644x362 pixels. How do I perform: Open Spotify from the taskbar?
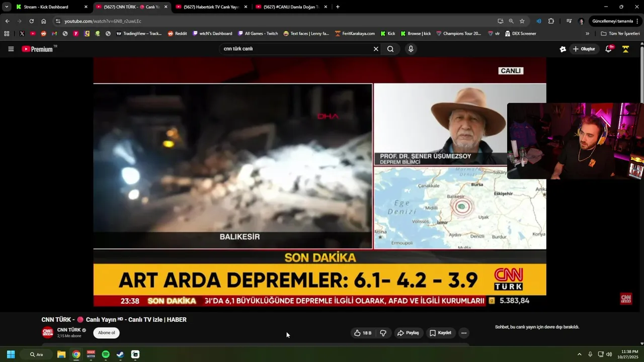click(106, 354)
